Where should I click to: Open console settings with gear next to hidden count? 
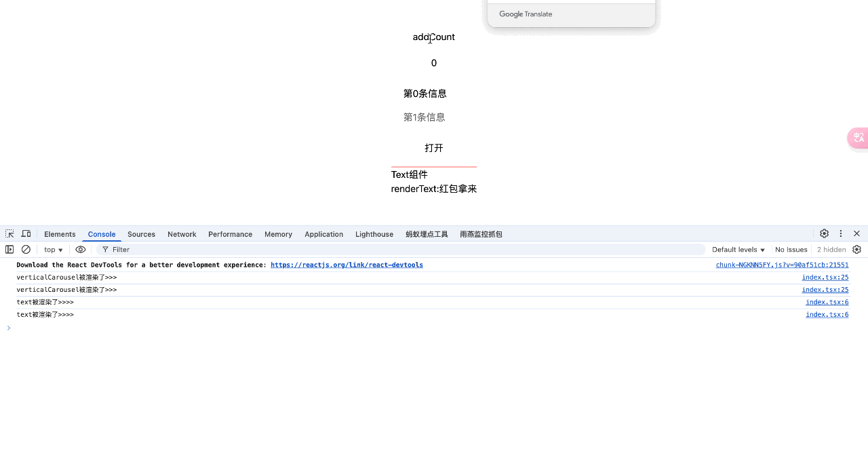pos(856,249)
